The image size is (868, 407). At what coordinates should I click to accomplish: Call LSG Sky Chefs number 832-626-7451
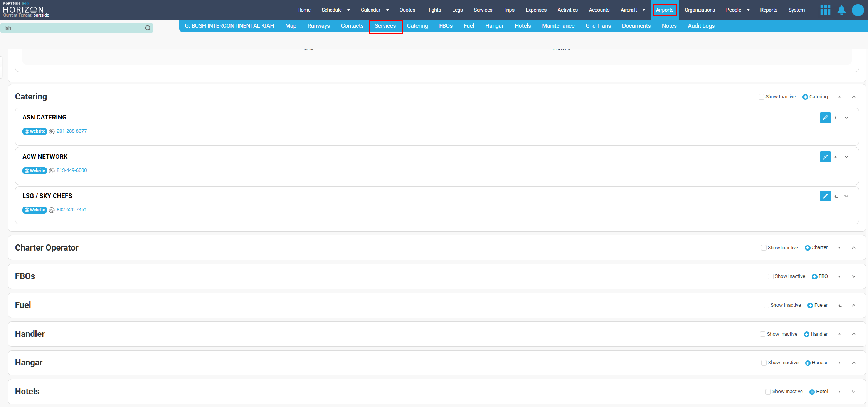[x=72, y=210]
